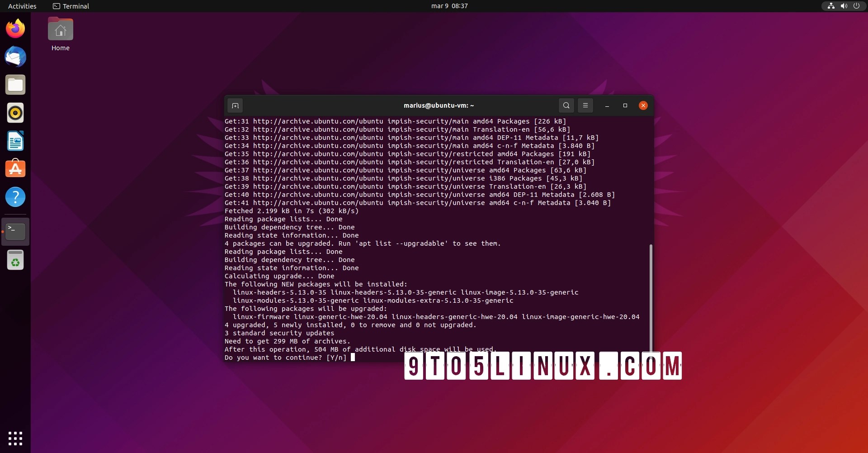Add a new terminal tab
This screenshot has height=453, width=868.
click(235, 105)
